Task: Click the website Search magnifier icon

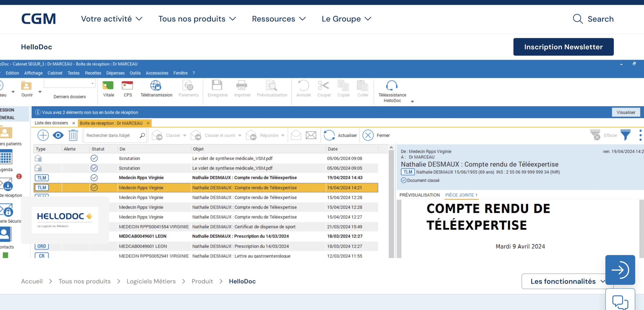Action: click(x=578, y=19)
